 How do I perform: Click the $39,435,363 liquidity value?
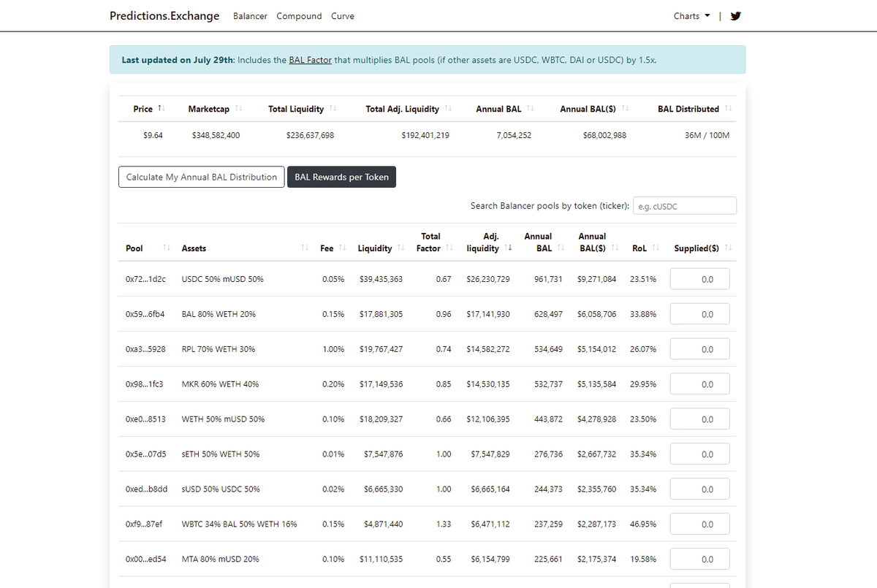(x=381, y=279)
